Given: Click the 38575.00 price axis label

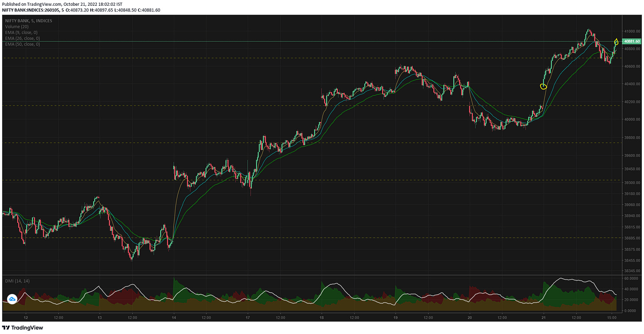Looking at the screenshot, I should click(632, 250).
